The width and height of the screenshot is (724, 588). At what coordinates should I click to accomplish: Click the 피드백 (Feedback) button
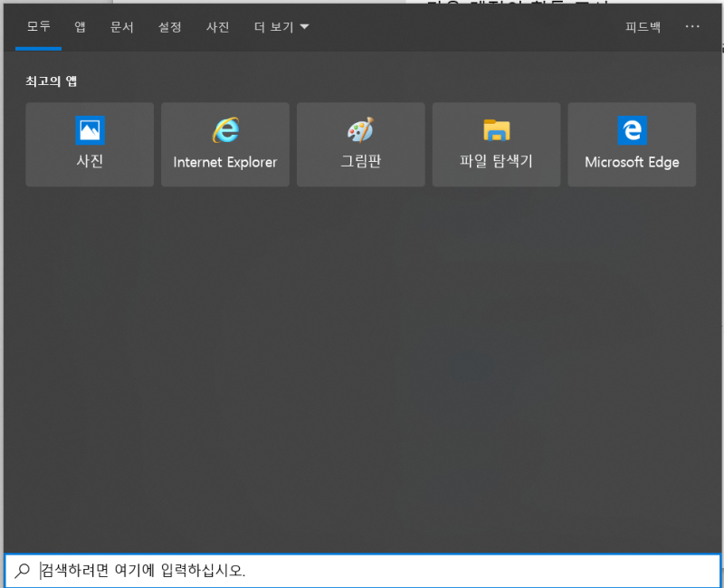643,27
